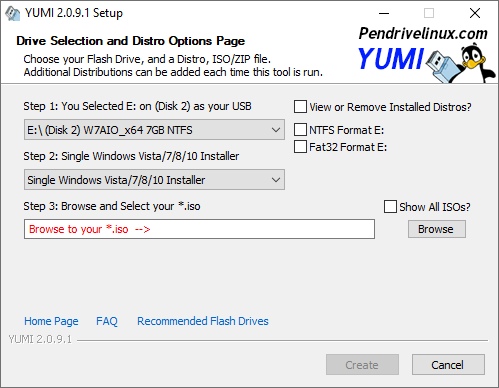This screenshot has width=499, height=388.
Task: Select the Single Windows Vista/7/8/10 Installer combo box
Action: click(154, 180)
